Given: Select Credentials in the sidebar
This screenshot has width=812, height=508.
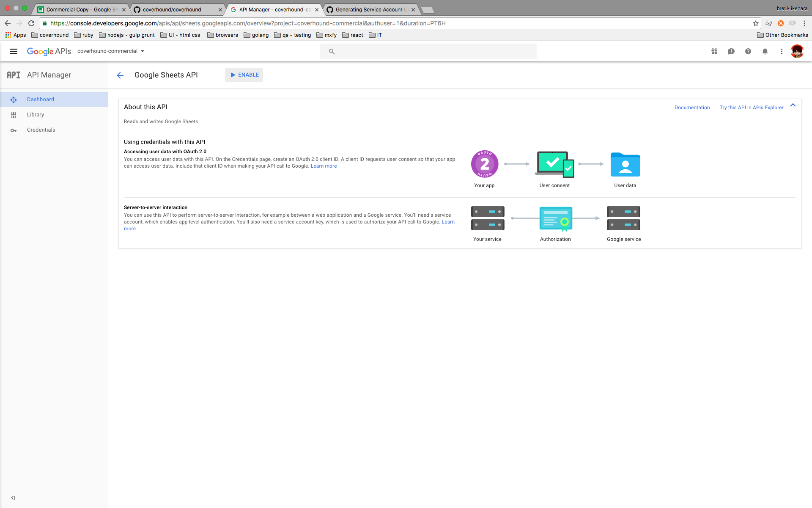Looking at the screenshot, I should (x=41, y=130).
